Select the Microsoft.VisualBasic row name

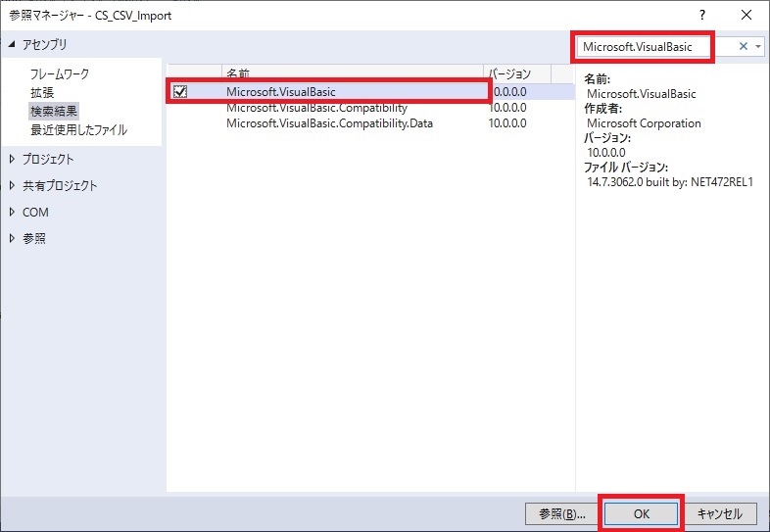[281, 92]
